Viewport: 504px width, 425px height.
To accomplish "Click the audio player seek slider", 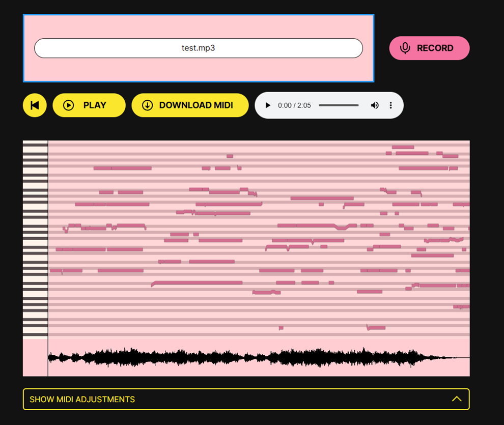I will pos(339,105).
